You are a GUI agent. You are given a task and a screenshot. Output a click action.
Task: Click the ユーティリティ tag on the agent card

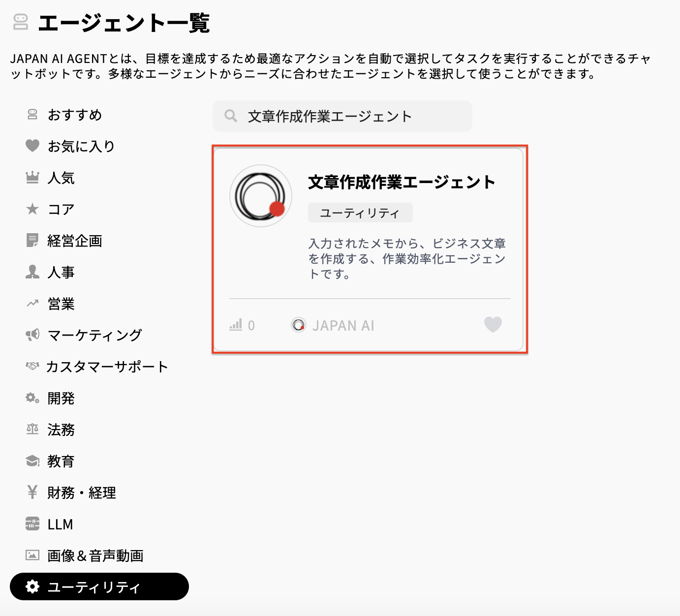point(360,212)
